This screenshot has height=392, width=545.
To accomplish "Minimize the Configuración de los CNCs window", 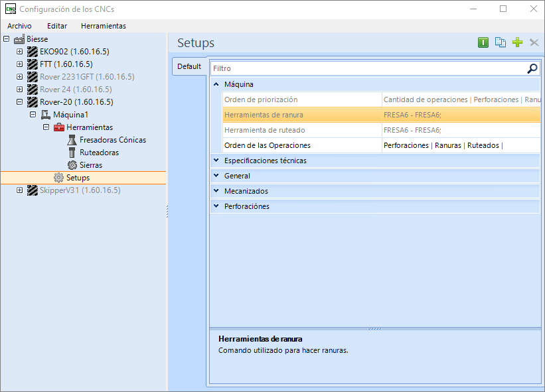I will click(x=473, y=9).
